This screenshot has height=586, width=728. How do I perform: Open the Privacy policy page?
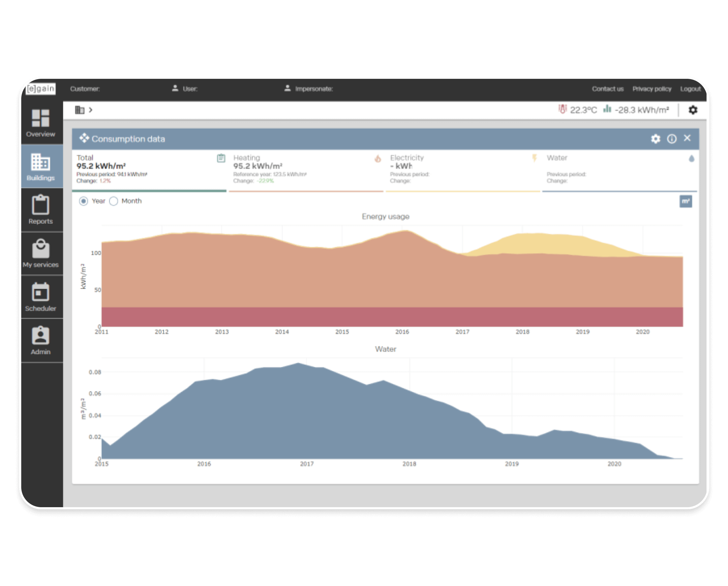pos(652,89)
